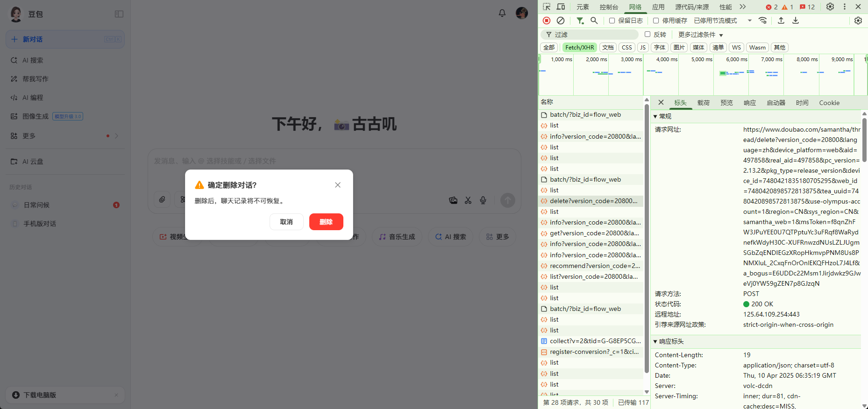This screenshot has height=409, width=868.
Task: Enable the invert filter checkbox
Action: (647, 34)
